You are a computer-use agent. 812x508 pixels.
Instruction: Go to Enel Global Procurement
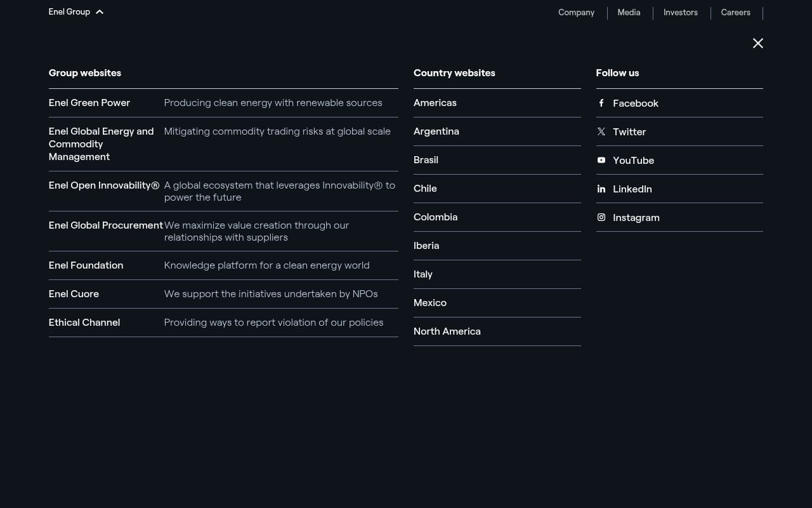pos(106,225)
